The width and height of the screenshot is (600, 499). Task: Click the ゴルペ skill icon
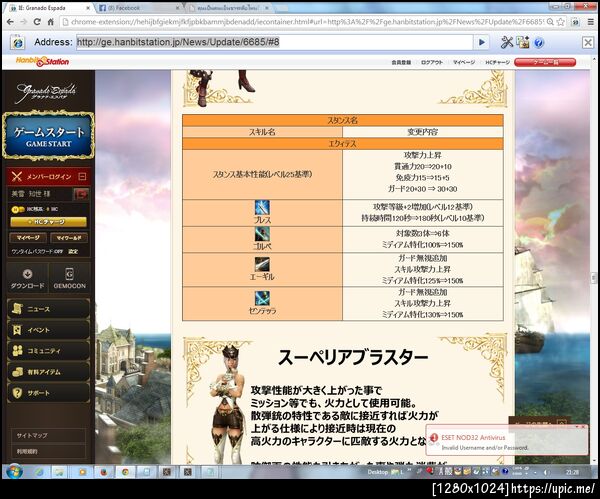(x=262, y=234)
